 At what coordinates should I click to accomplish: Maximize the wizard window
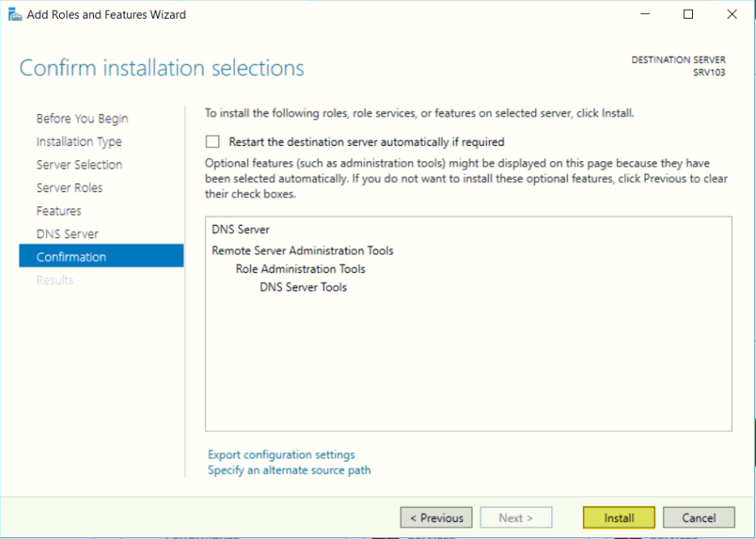[689, 15]
